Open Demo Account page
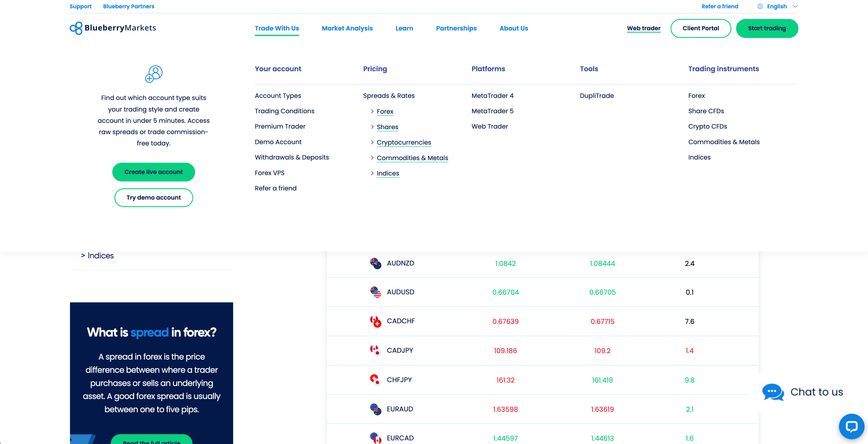868x444 pixels. pyautogui.click(x=278, y=142)
